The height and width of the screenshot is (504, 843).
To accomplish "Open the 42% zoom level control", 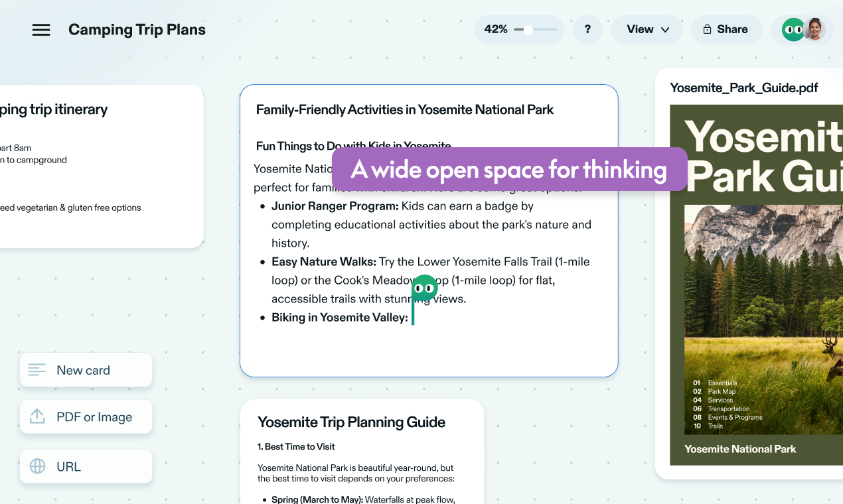I will coord(496,30).
